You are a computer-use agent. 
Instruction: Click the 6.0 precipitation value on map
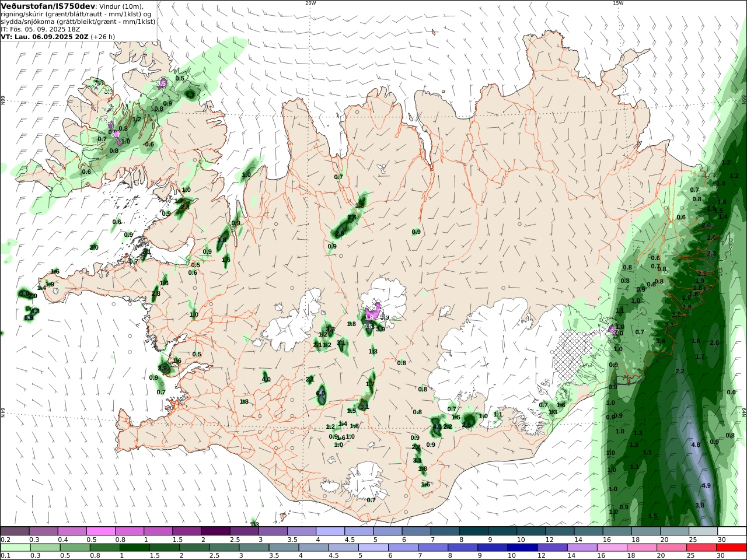coord(320,393)
